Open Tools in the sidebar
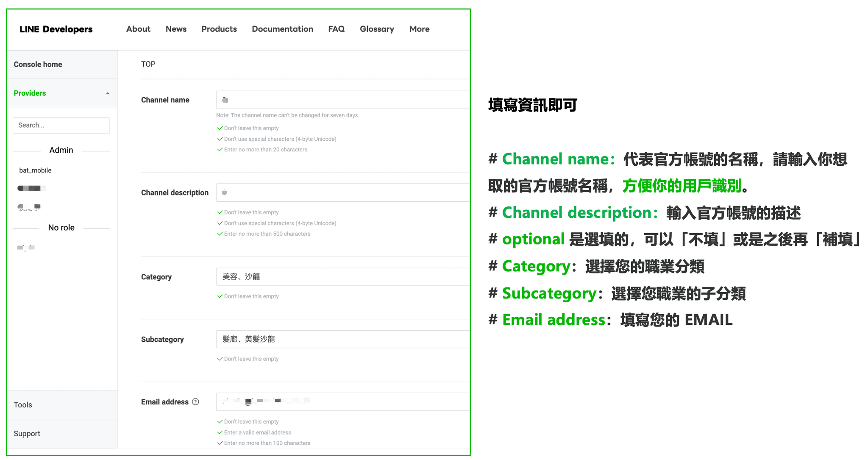This screenshot has height=460, width=868. [x=23, y=405]
